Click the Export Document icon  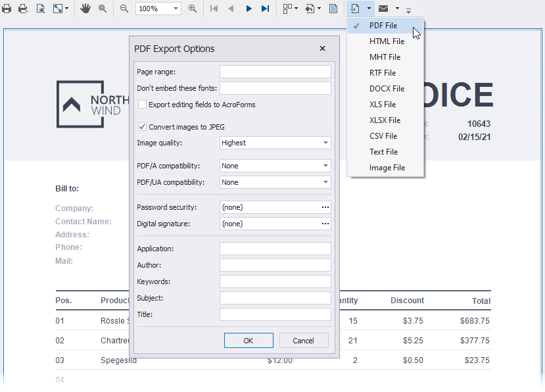click(x=354, y=9)
